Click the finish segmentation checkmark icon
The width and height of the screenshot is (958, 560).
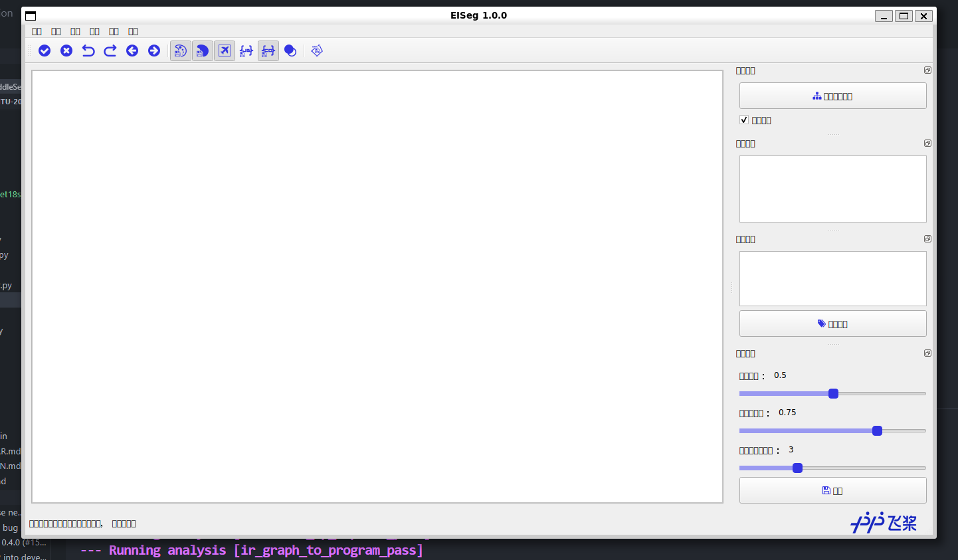coord(44,50)
